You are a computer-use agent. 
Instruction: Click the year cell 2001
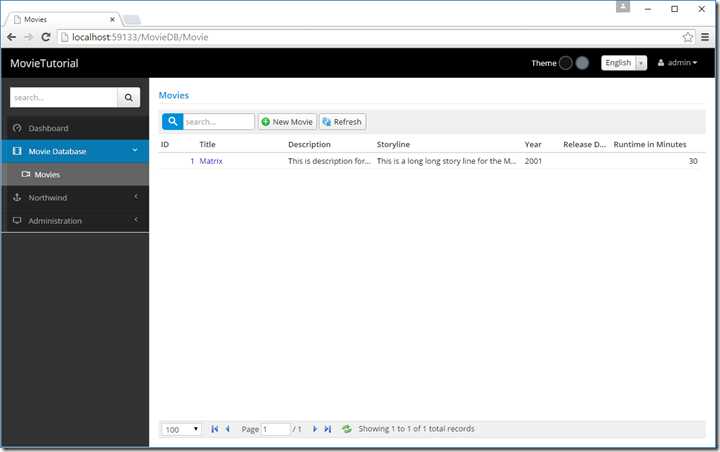(x=533, y=161)
